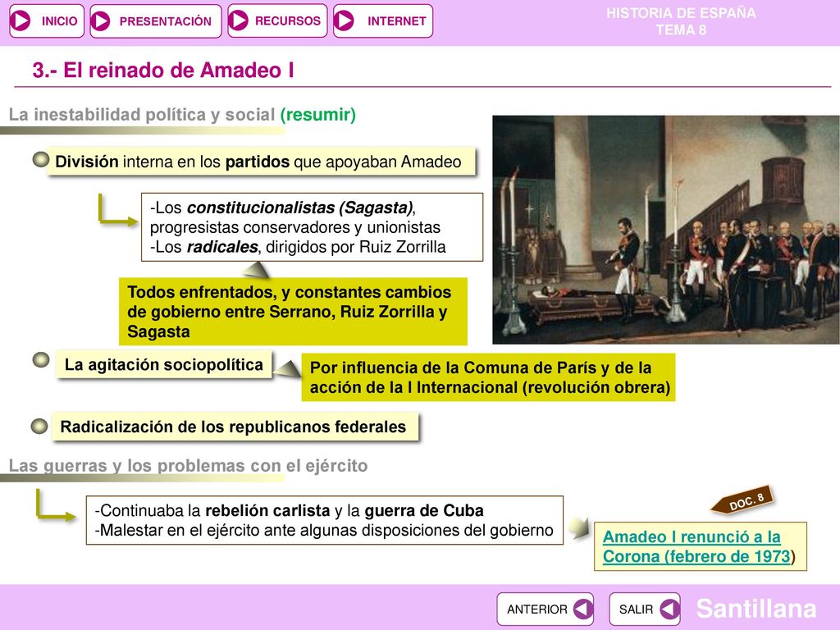Click the 'La agitación sociopolítica' box
840x630 pixels.
(164, 364)
